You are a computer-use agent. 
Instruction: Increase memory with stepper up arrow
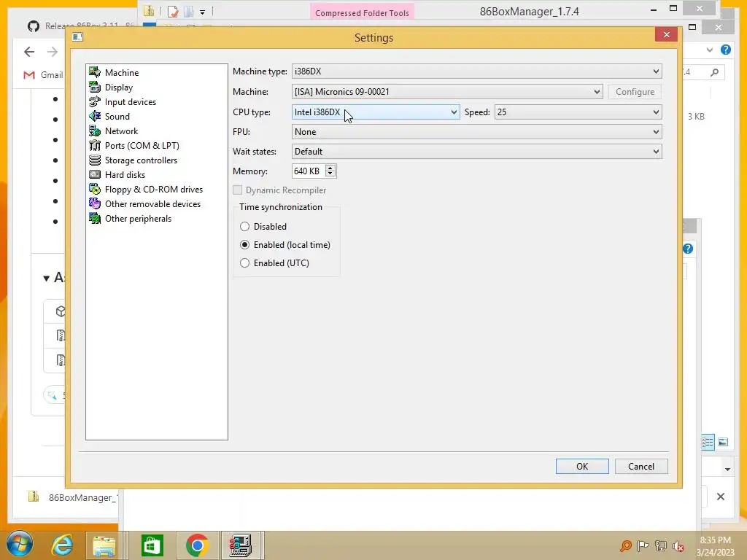pyautogui.click(x=330, y=168)
